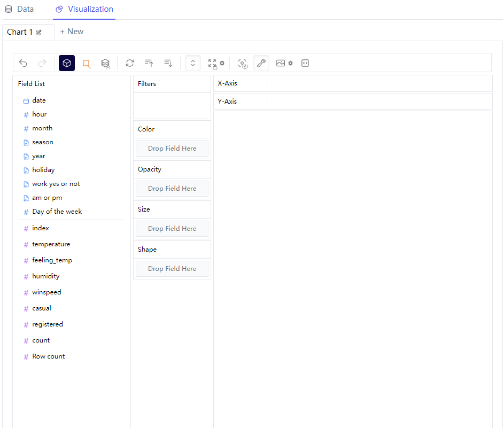The height and width of the screenshot is (428, 504).
Task: Select the feeling_temp measure field
Action: point(52,260)
